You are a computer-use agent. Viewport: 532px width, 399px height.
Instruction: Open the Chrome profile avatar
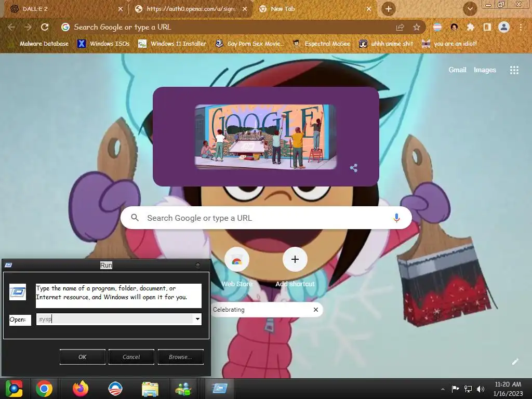pyautogui.click(x=504, y=27)
